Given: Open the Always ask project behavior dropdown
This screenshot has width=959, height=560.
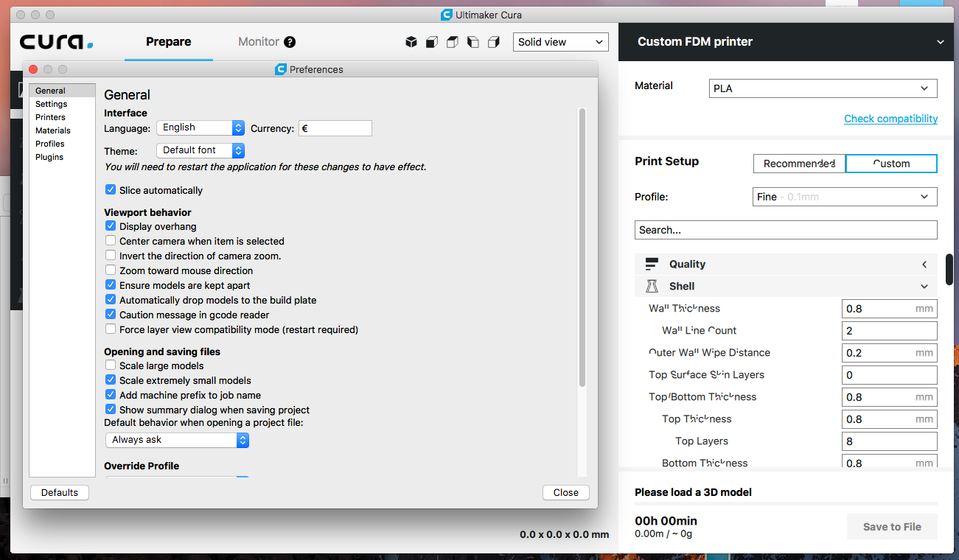Looking at the screenshot, I should pos(177,440).
